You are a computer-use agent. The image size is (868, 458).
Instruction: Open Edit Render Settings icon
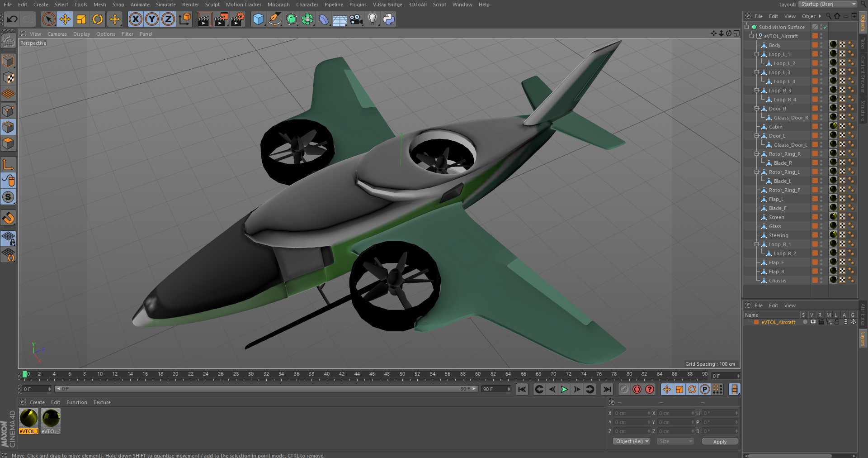click(238, 19)
